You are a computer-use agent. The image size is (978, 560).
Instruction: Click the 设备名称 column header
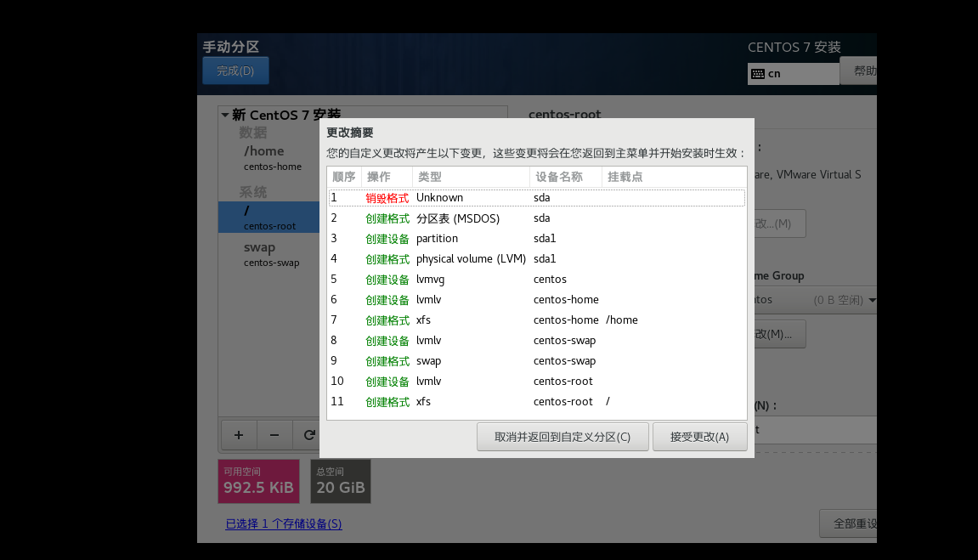[x=566, y=177]
